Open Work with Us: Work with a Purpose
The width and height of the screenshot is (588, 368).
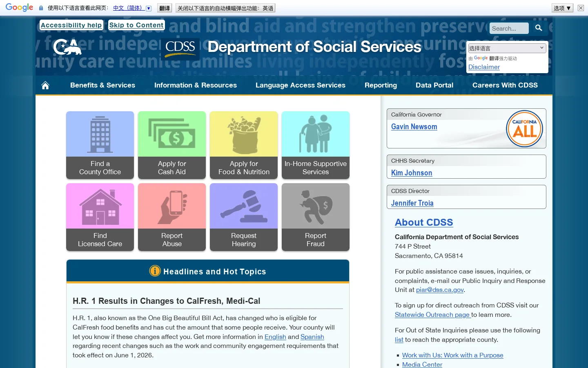pyautogui.click(x=453, y=355)
